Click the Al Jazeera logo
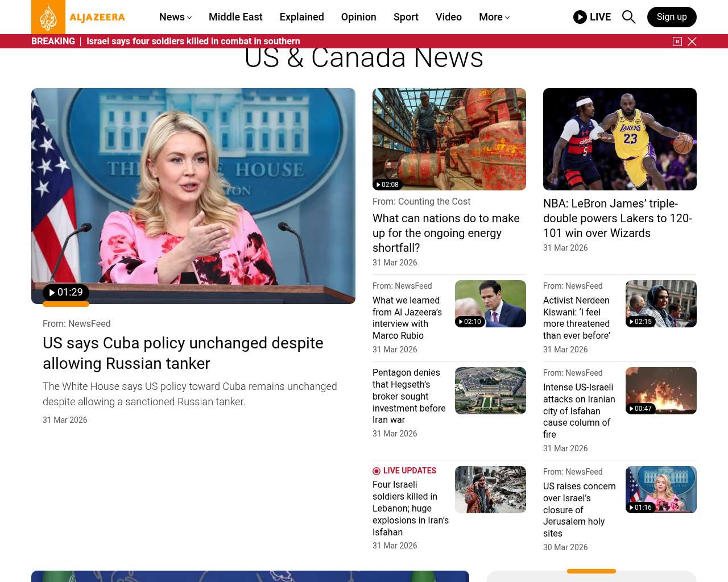Image resolution: width=728 pixels, height=582 pixels. click(78, 17)
